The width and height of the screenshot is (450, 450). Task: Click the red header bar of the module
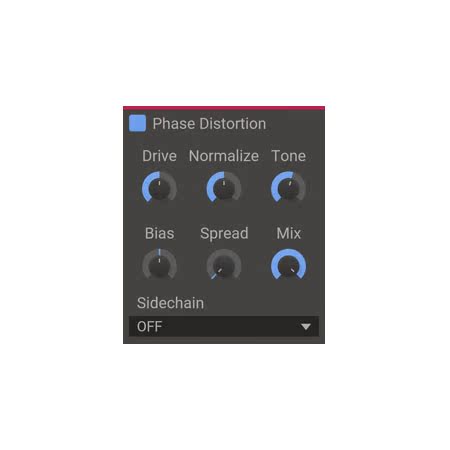[224, 108]
